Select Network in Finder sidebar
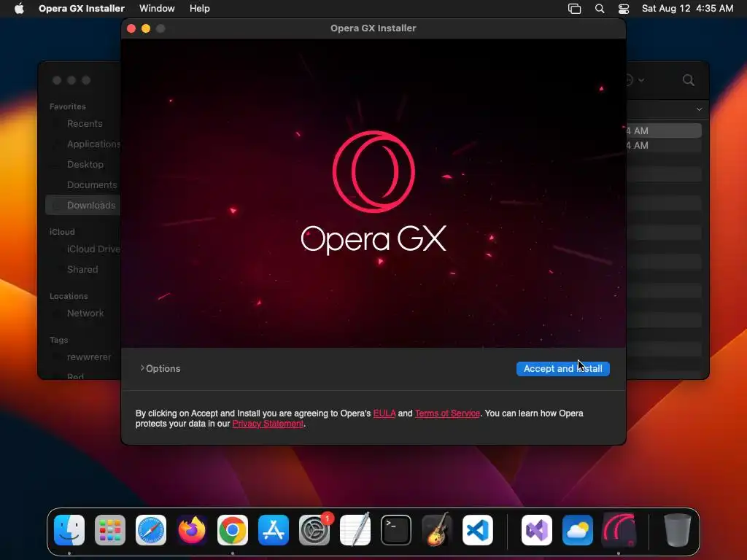The image size is (747, 560). (85, 314)
